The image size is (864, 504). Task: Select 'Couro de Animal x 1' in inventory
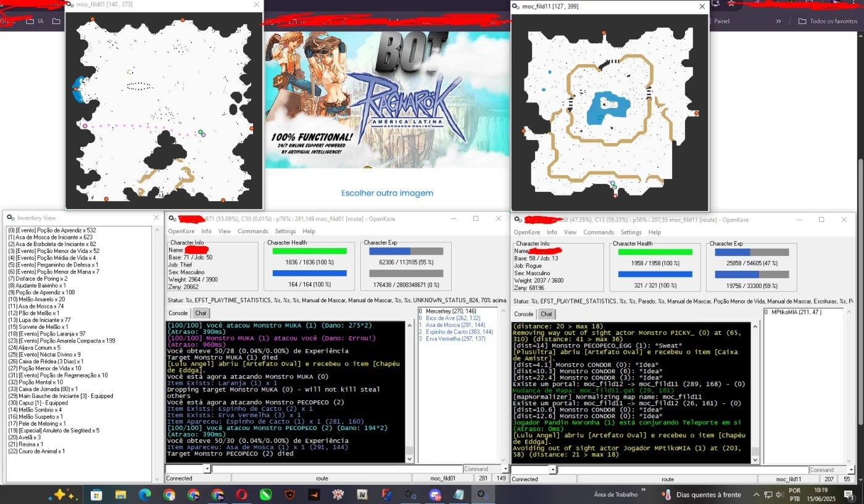click(x=36, y=452)
